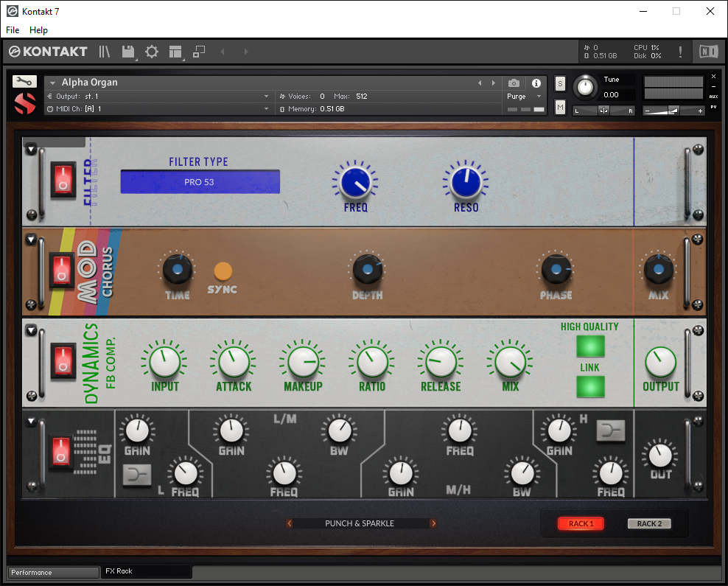Image resolution: width=728 pixels, height=586 pixels.
Task: Click the Tune knob
Action: pyautogui.click(x=585, y=87)
